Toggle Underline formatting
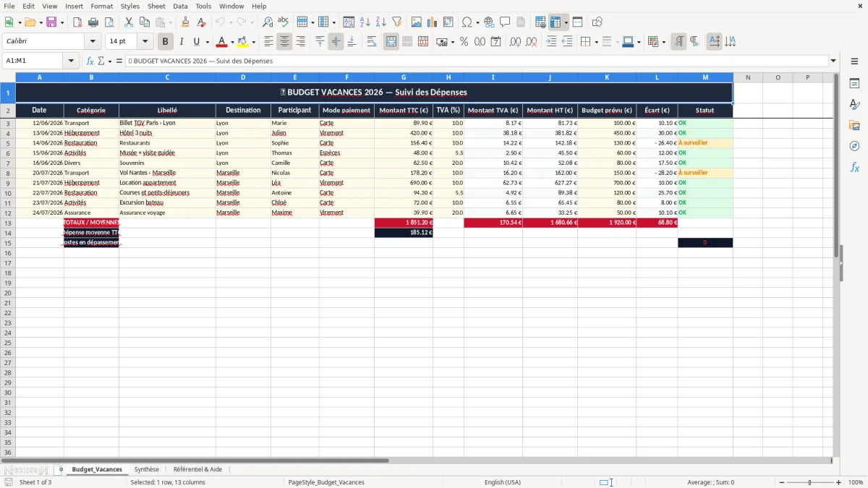 coord(196,42)
